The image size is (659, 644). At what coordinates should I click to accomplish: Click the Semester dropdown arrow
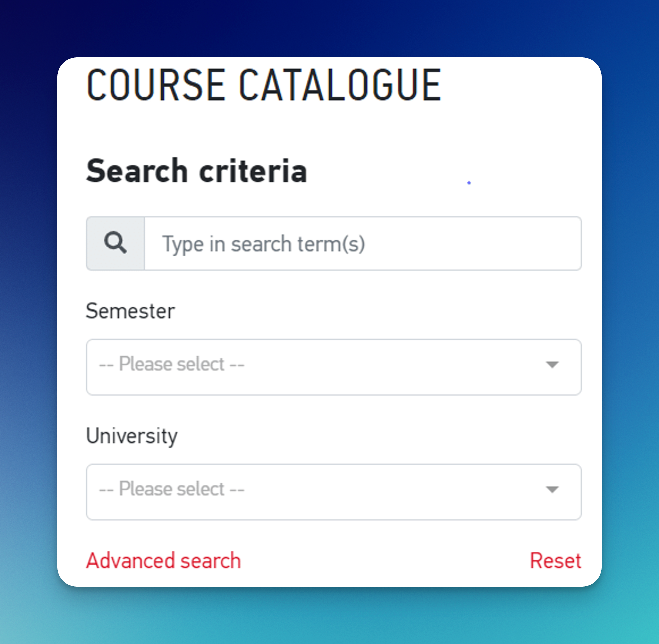552,365
